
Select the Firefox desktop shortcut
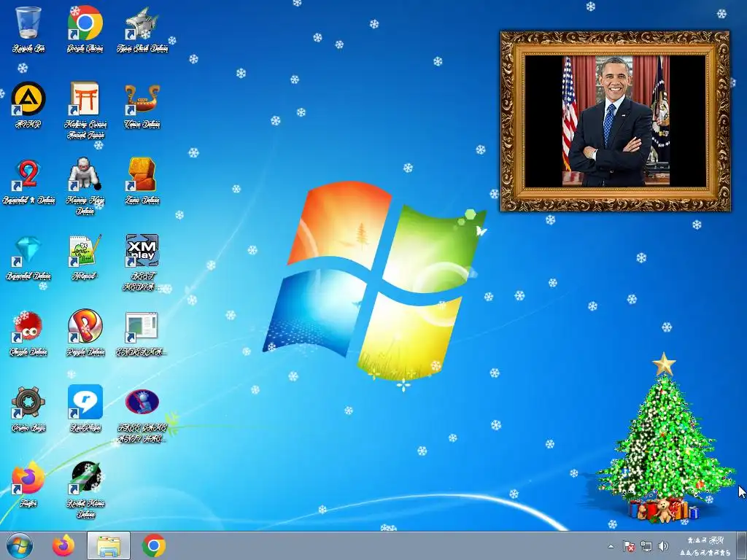pyautogui.click(x=28, y=485)
